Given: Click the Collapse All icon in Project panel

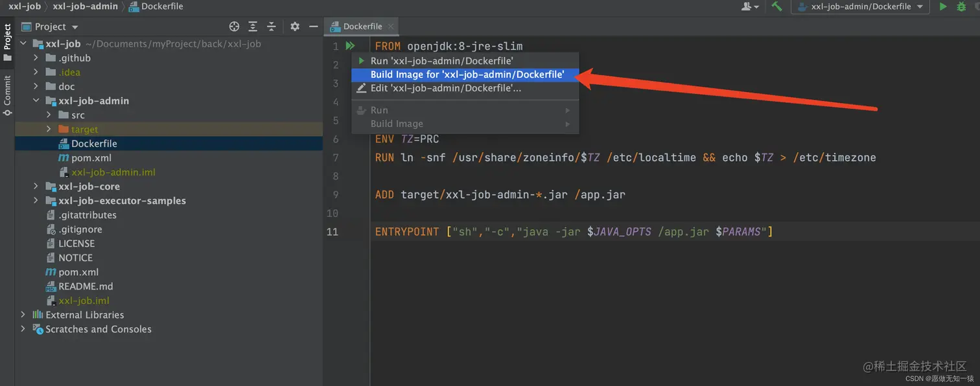Looking at the screenshot, I should click(272, 27).
